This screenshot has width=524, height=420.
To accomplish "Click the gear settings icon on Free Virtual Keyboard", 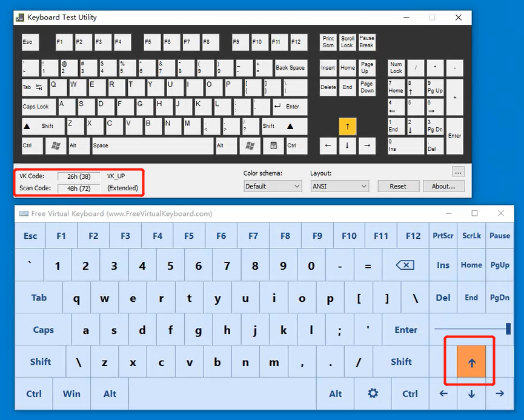I will pyautogui.click(x=373, y=393).
